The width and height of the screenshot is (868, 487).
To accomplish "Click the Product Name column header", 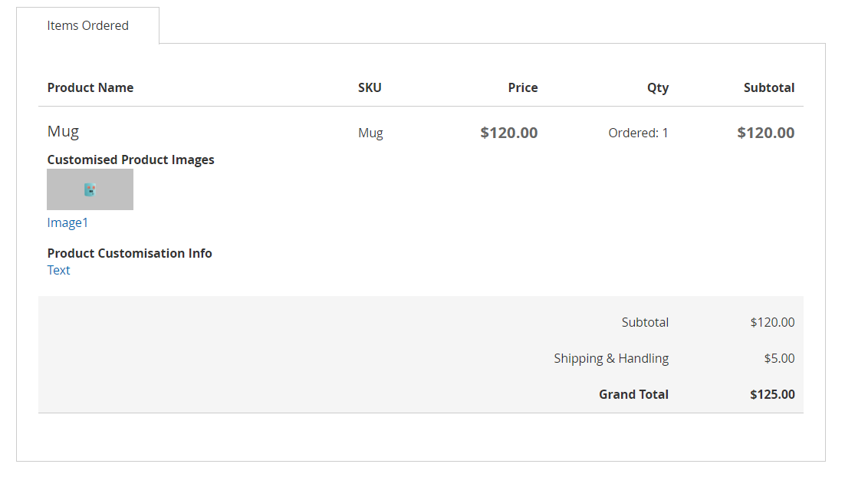I will pos(90,87).
